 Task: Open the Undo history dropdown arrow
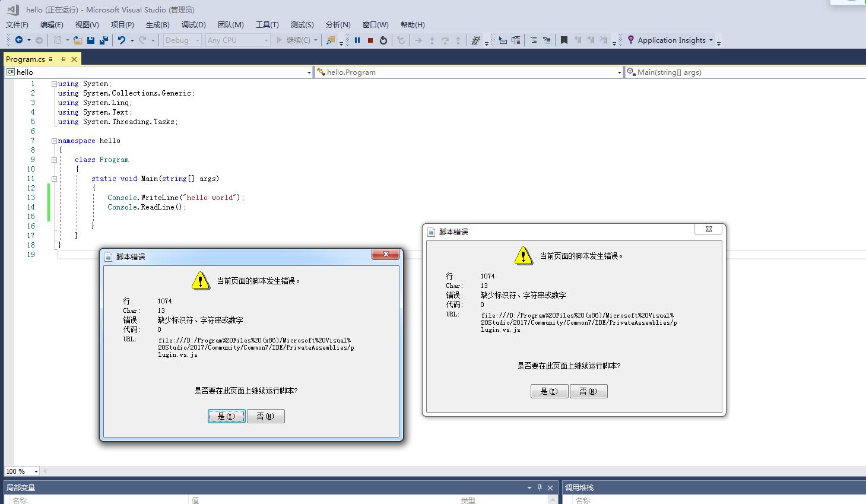(x=132, y=40)
